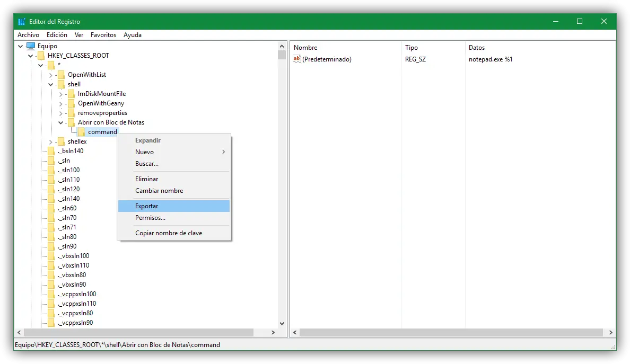This screenshot has height=364, width=630.
Task: Expand the shellex key
Action: click(x=50, y=142)
